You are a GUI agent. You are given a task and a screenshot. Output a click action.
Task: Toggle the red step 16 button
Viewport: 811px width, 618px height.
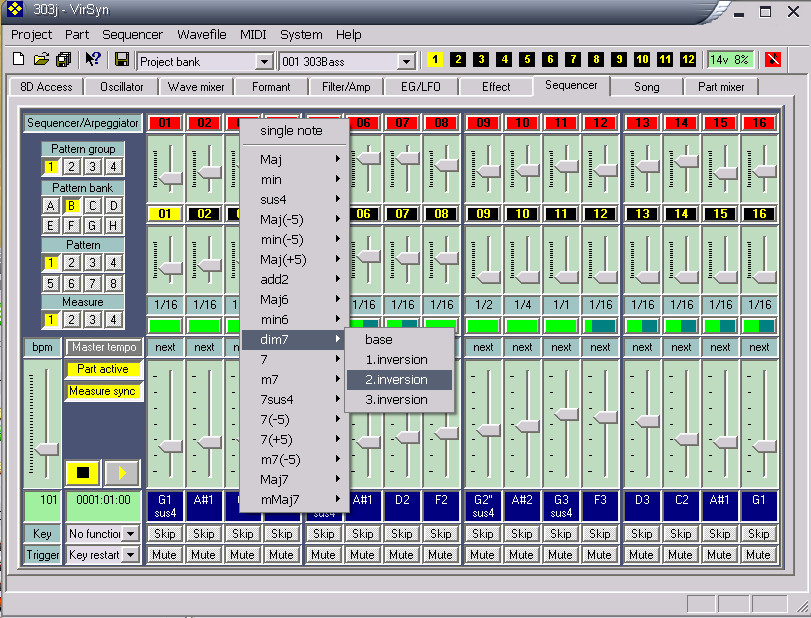pos(759,123)
